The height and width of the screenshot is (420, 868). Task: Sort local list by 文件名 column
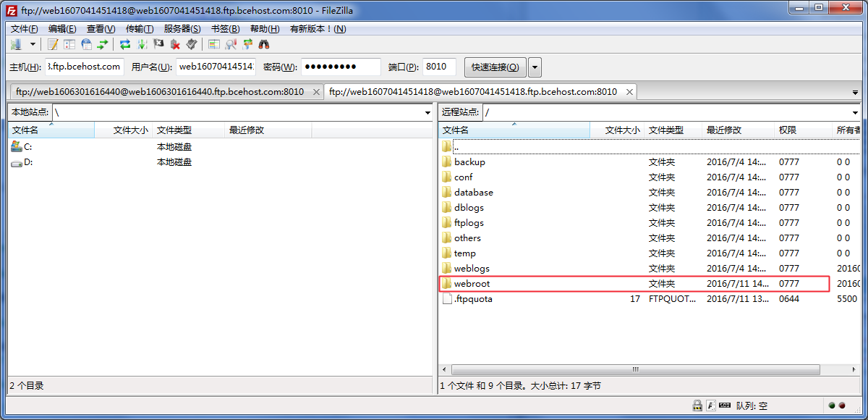(x=51, y=130)
